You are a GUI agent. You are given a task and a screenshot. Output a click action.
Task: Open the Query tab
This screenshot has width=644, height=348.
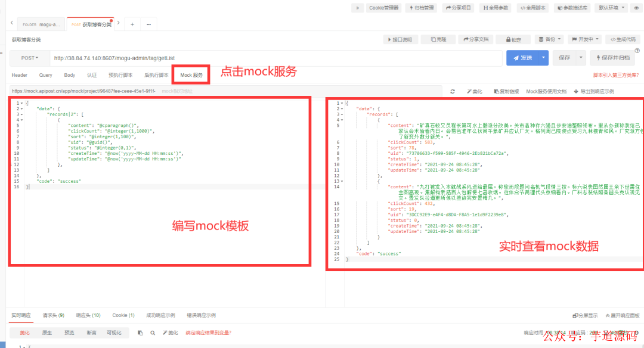[45, 75]
